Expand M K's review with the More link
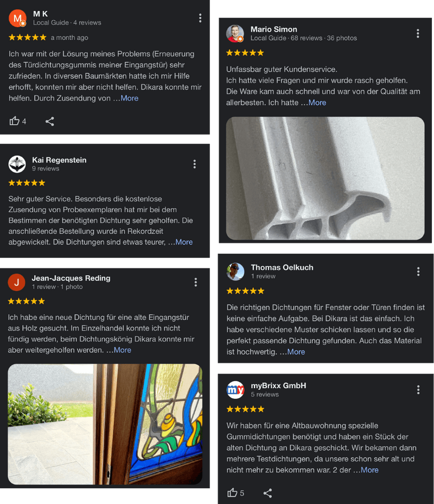This screenshot has height=504, width=434. (x=130, y=98)
